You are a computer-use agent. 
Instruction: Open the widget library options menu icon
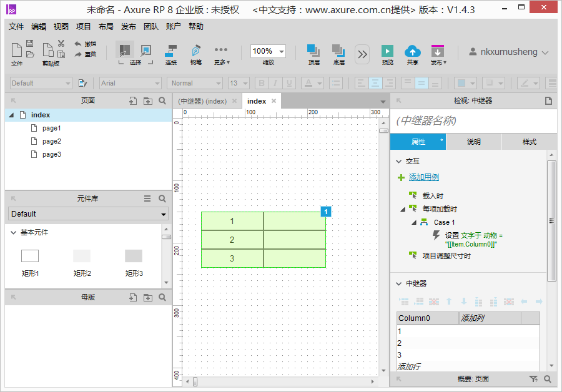(147, 198)
